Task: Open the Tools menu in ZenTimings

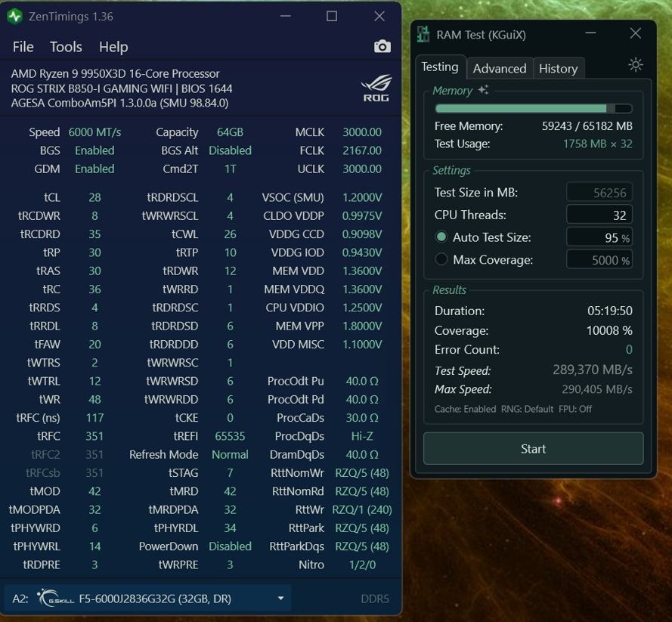Action: point(66,47)
